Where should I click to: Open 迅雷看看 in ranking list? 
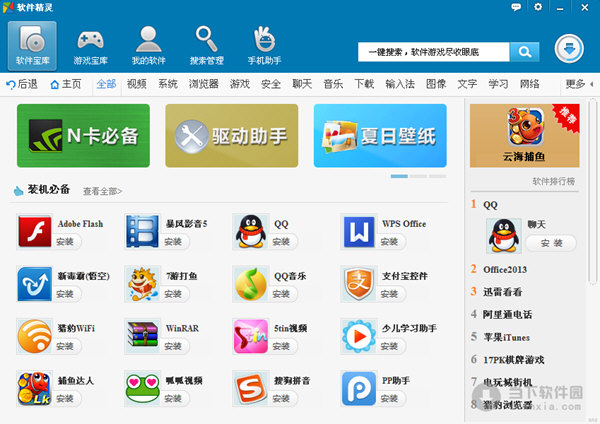click(502, 292)
